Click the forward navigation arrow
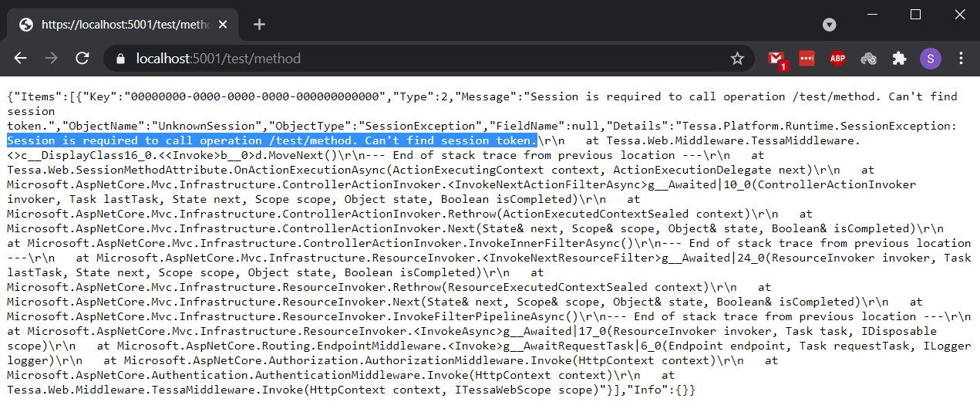 coord(51,59)
